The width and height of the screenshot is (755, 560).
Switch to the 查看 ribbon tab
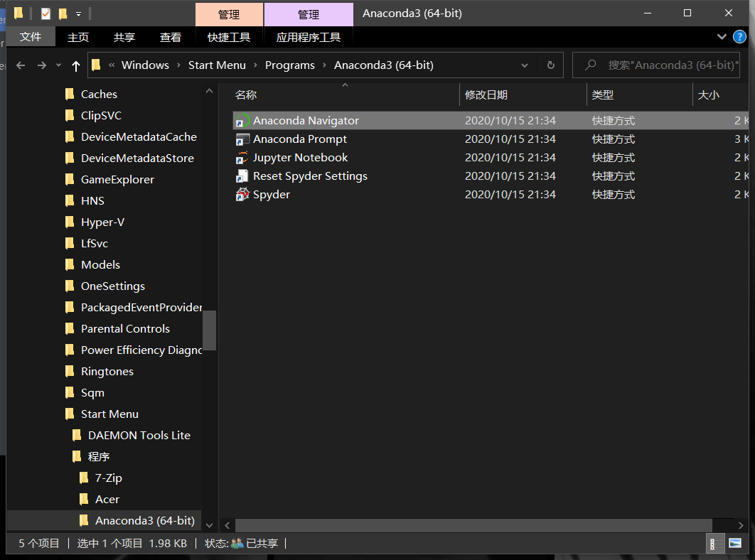pyautogui.click(x=171, y=37)
